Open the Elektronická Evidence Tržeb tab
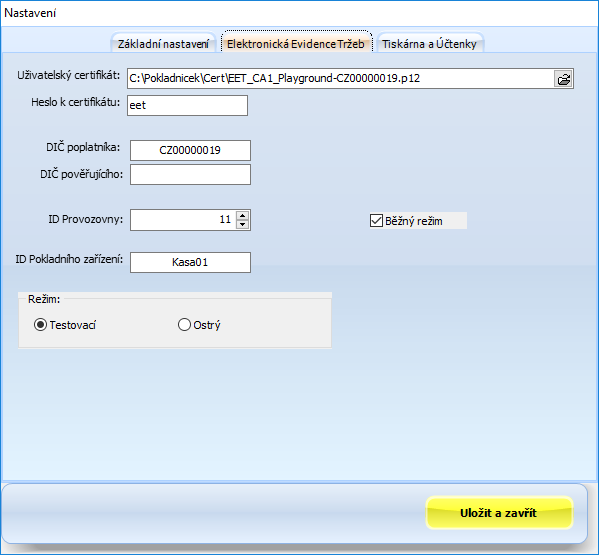The image size is (599, 555). [296, 44]
